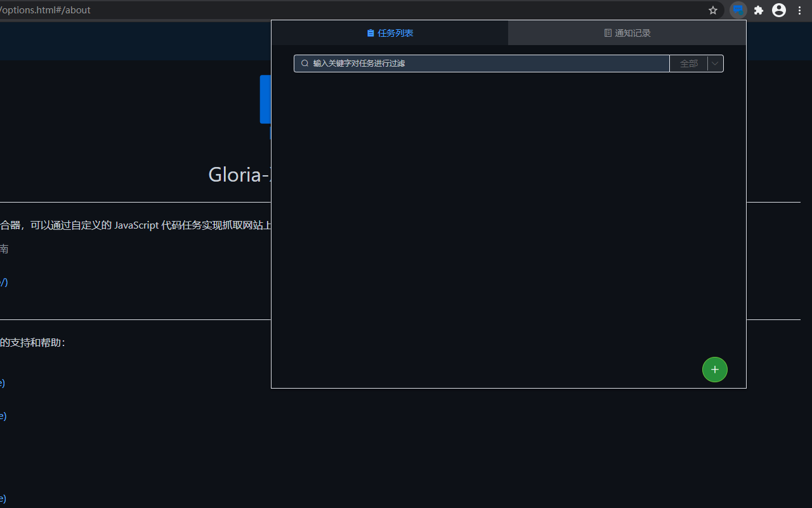Viewport: 812px width, 508px height.
Task: Click the address bar URL options.html#/about
Action: (46, 10)
